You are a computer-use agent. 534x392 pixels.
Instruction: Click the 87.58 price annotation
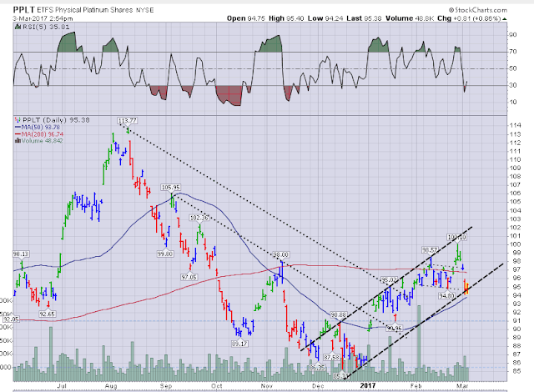(x=332, y=357)
